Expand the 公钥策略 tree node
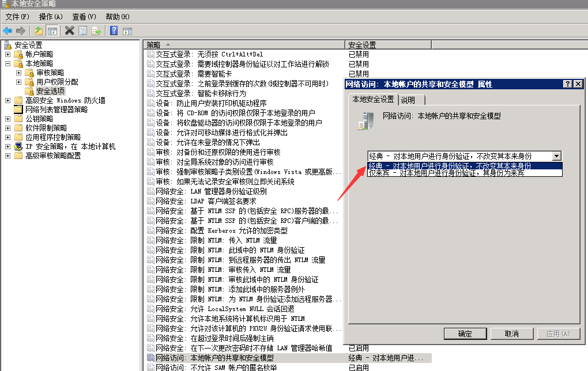Viewport: 588px width, 371px height. coord(8,119)
